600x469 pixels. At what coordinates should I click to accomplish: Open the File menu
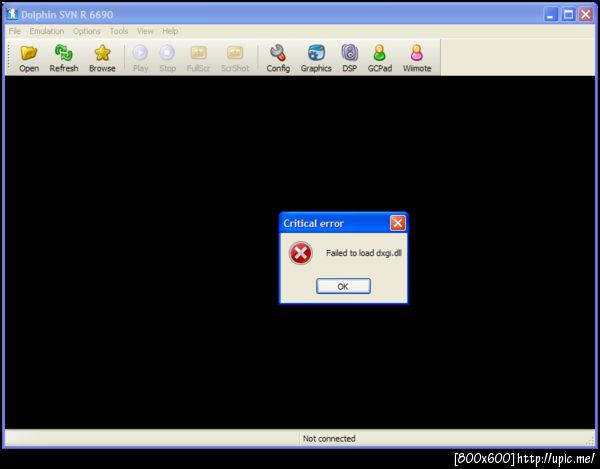point(15,31)
